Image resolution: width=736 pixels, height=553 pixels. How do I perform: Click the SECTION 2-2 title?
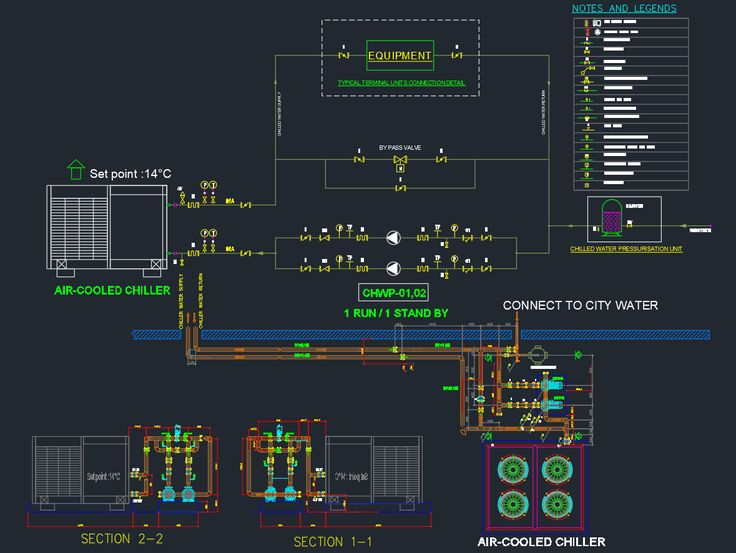tap(121, 539)
